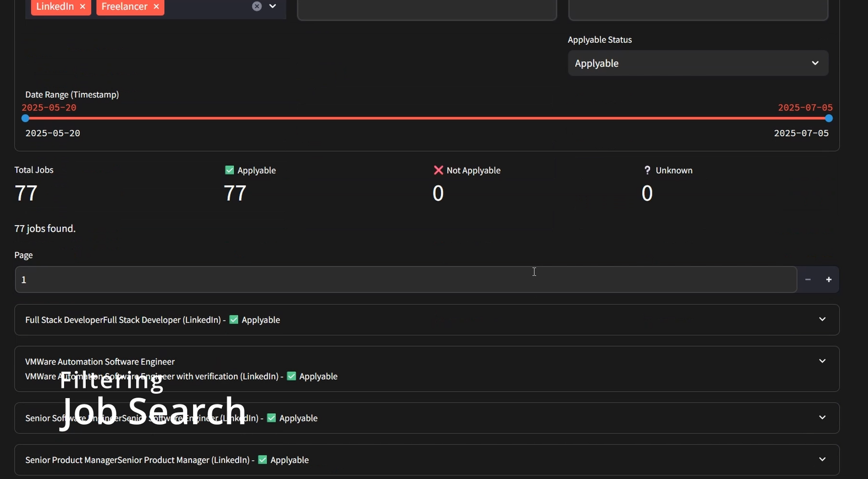Expand the VMWare Automation Software Engineer entry
The height and width of the screenshot is (479, 868).
click(x=822, y=361)
